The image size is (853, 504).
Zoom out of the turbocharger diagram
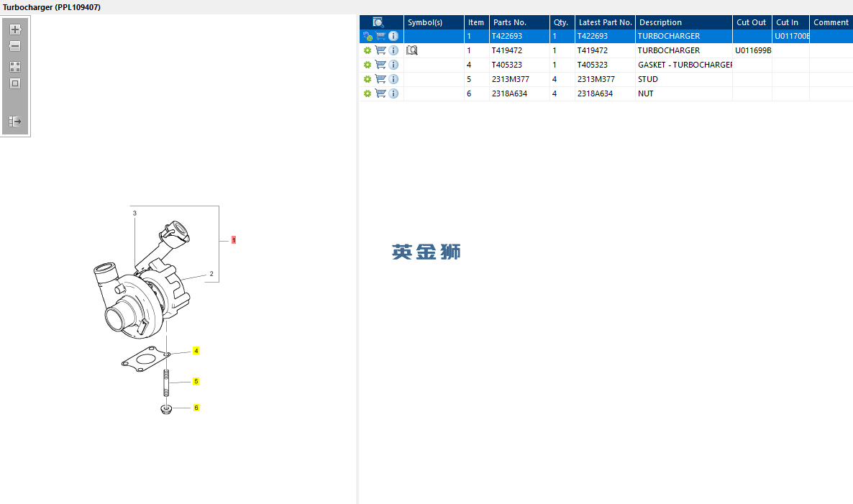(15, 46)
